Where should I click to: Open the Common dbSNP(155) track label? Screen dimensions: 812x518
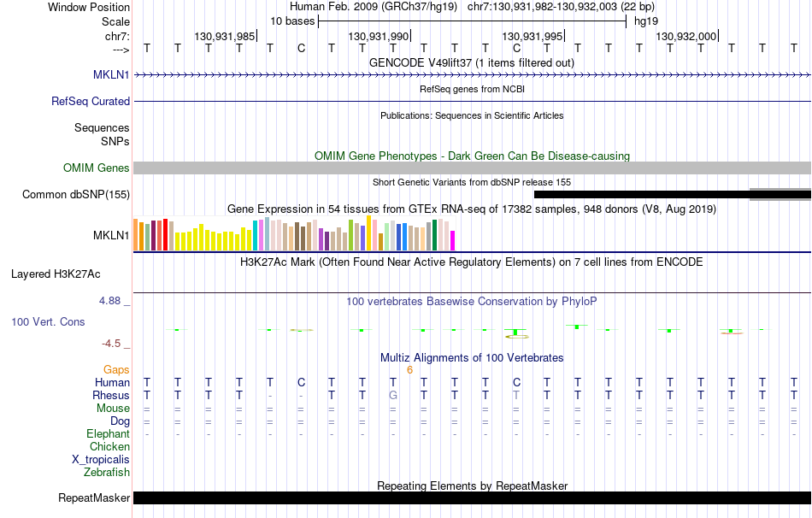(76, 194)
